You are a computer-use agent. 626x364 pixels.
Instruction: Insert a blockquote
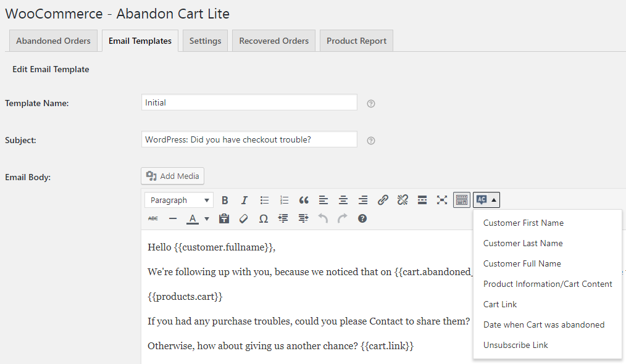[x=304, y=200]
